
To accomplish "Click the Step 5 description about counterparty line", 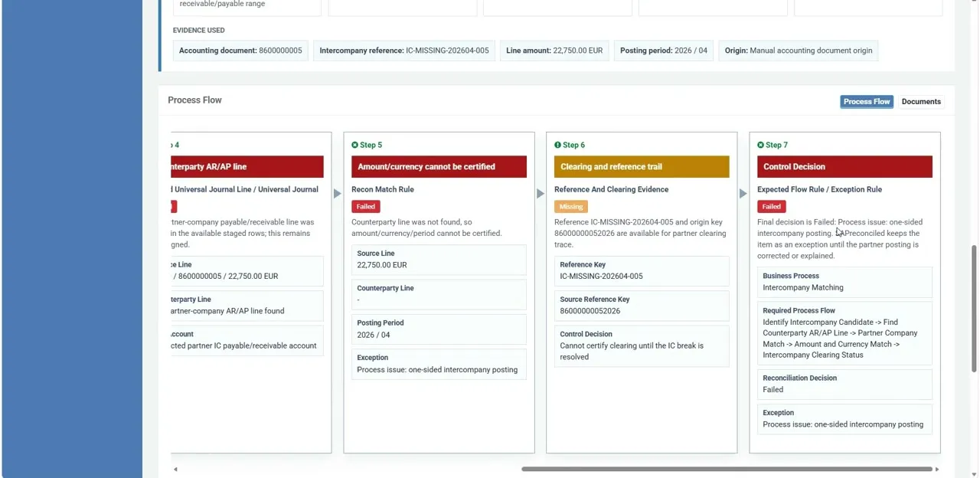I will (426, 228).
